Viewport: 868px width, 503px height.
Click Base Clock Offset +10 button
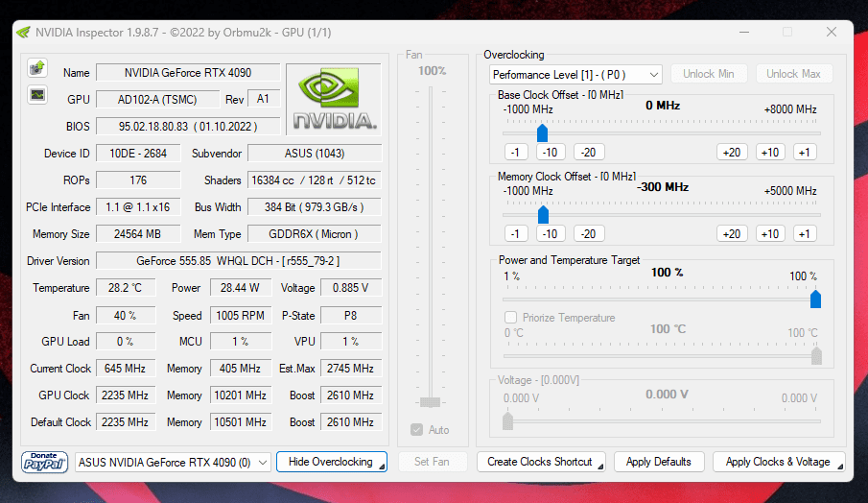tap(770, 153)
